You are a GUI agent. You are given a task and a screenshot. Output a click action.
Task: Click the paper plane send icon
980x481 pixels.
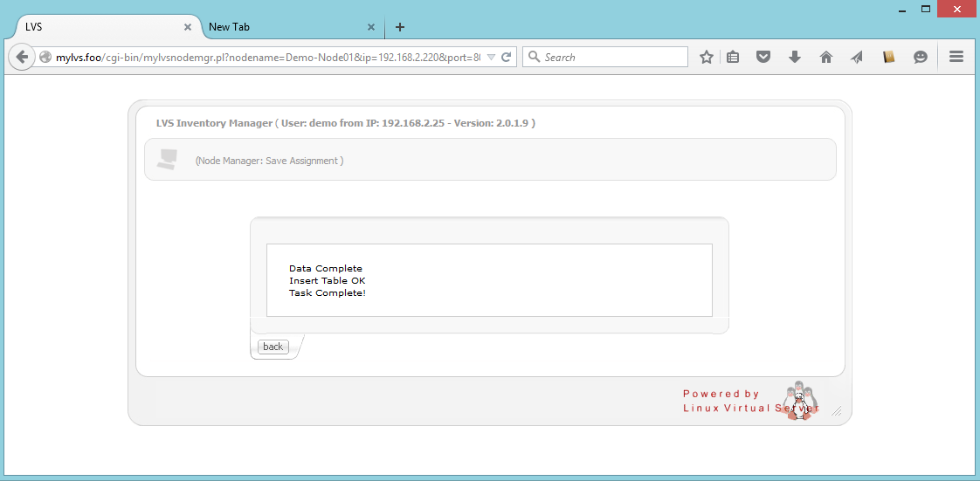pos(857,57)
